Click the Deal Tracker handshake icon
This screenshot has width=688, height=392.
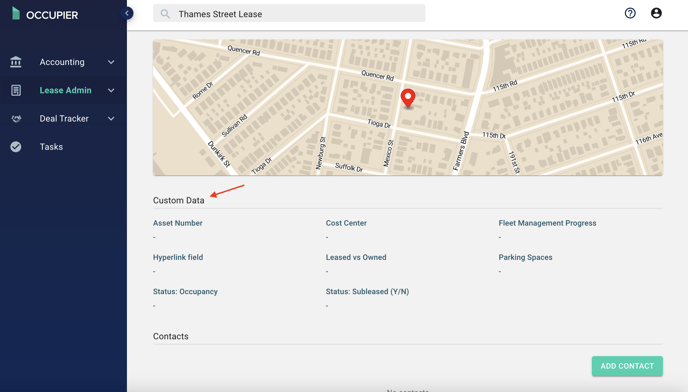point(16,119)
